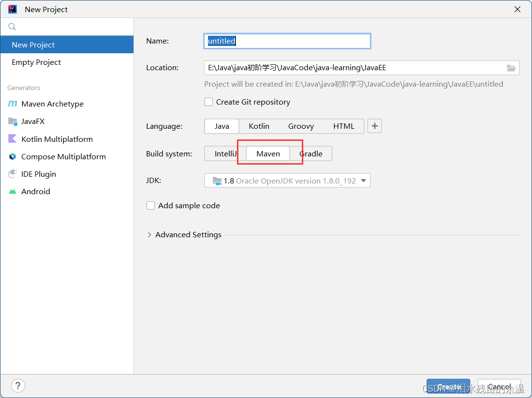Image resolution: width=532 pixels, height=398 pixels.
Task: Set build system to Gradle
Action: [x=311, y=154]
